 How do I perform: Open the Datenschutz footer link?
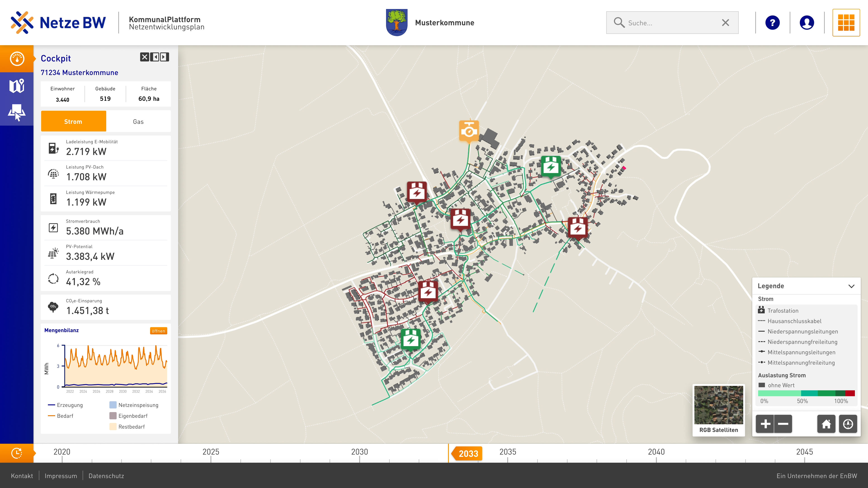[x=106, y=476]
